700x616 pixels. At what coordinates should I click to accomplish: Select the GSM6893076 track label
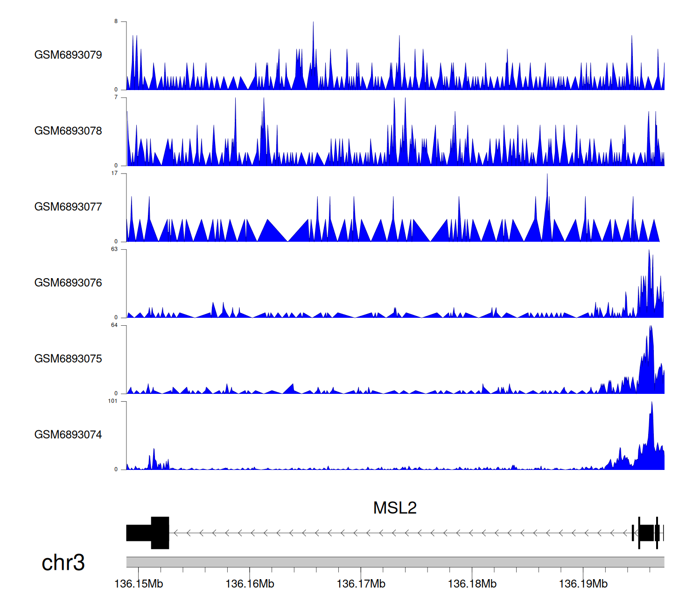click(68, 283)
